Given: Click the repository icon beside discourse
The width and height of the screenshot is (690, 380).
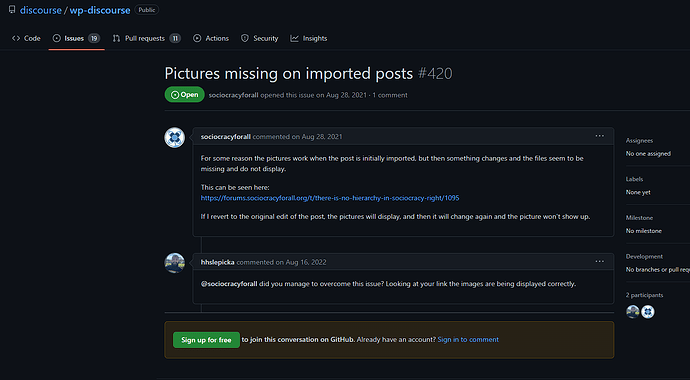Looking at the screenshot, I should pyautogui.click(x=12, y=10).
